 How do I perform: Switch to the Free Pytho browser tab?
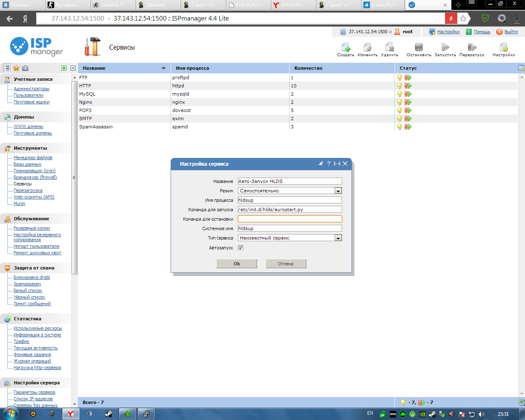247,5
